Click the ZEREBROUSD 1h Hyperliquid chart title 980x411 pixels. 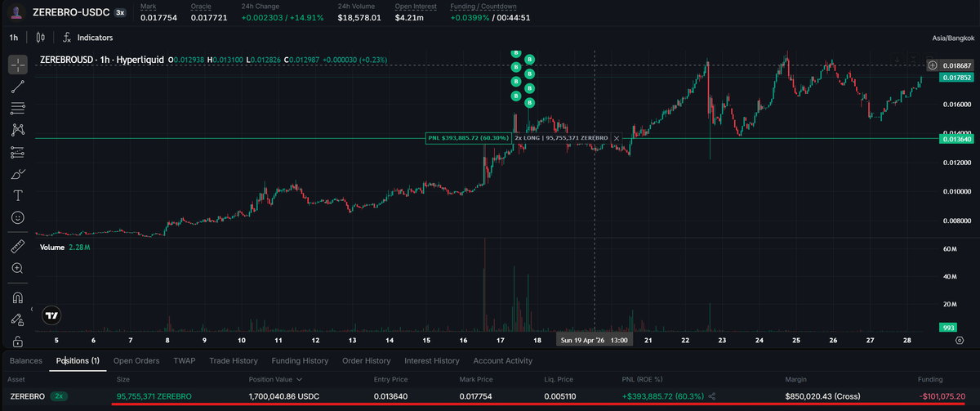coord(102,60)
